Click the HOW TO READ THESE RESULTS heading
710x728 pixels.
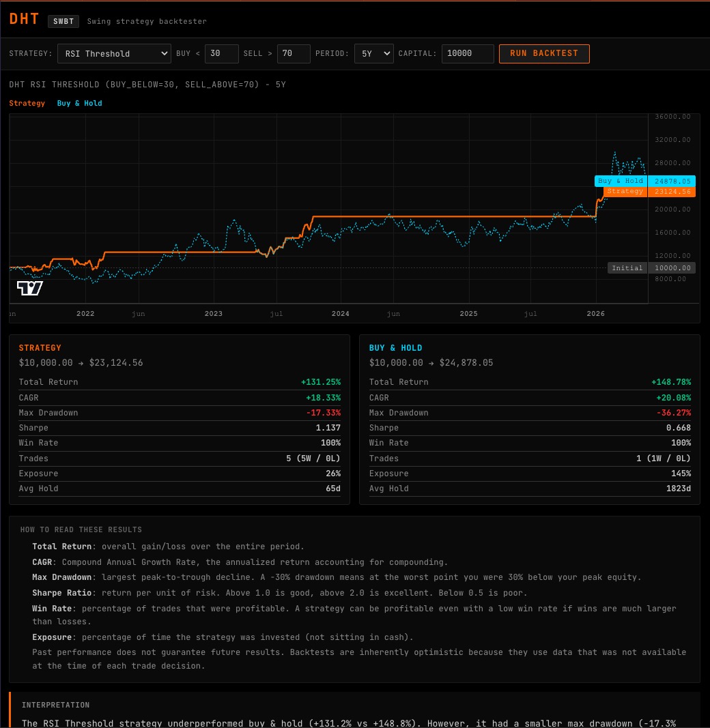81,529
